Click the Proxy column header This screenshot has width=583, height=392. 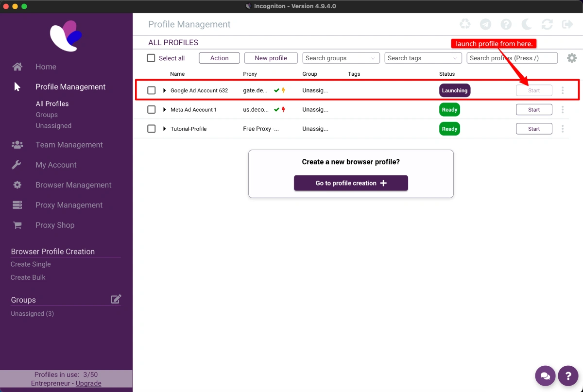250,74
